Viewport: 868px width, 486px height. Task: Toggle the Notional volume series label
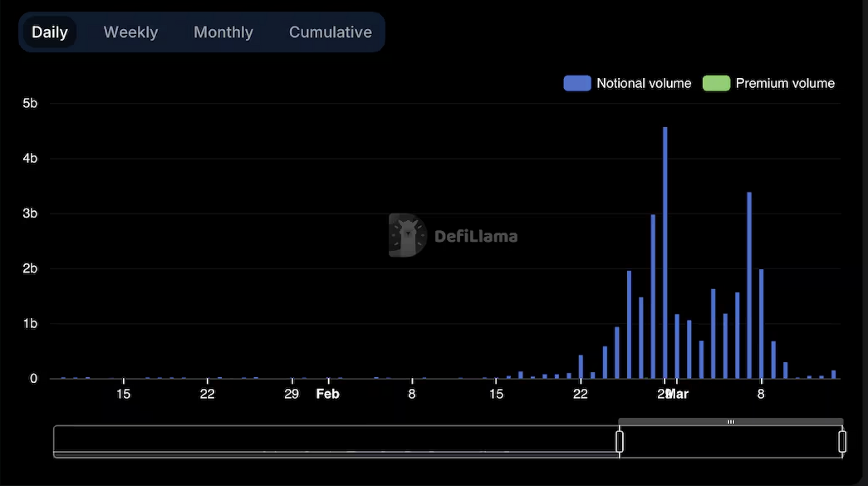point(643,83)
